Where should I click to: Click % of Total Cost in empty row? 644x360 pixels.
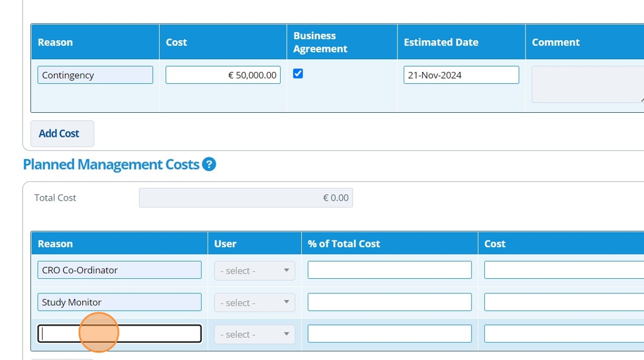pos(389,334)
